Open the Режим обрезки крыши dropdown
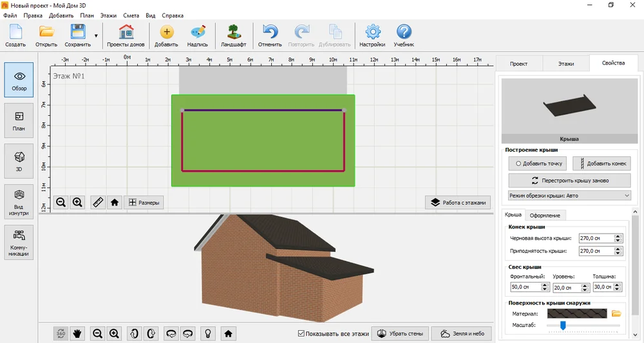 click(x=569, y=196)
